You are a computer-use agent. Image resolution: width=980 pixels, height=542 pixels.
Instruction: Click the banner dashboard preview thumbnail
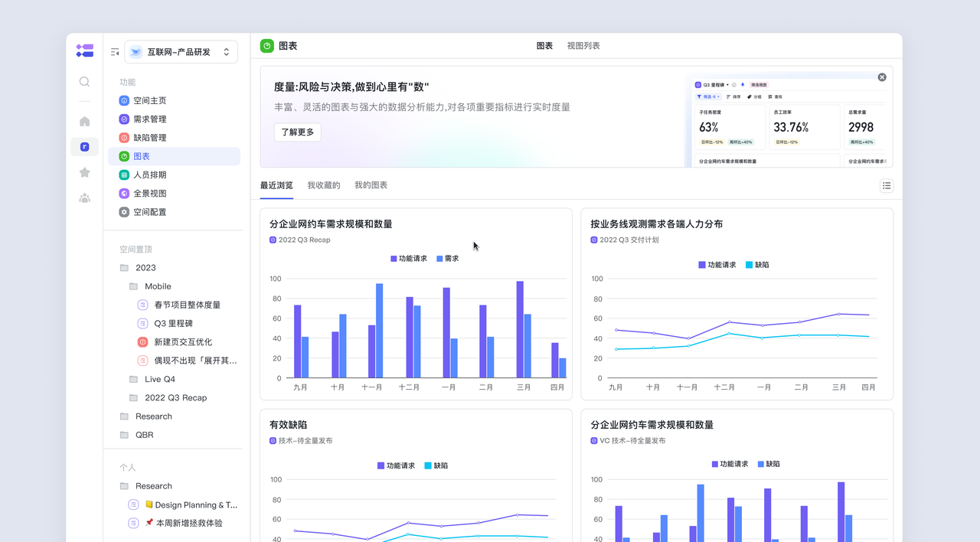point(789,121)
